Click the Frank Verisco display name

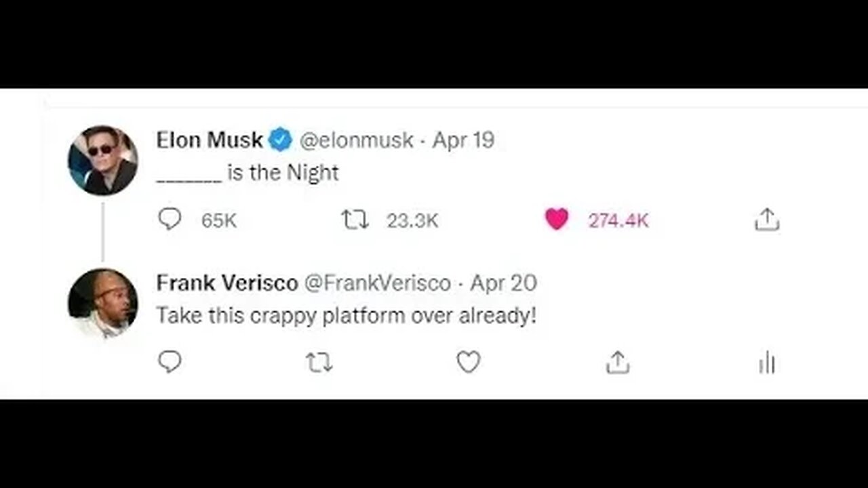(226, 283)
